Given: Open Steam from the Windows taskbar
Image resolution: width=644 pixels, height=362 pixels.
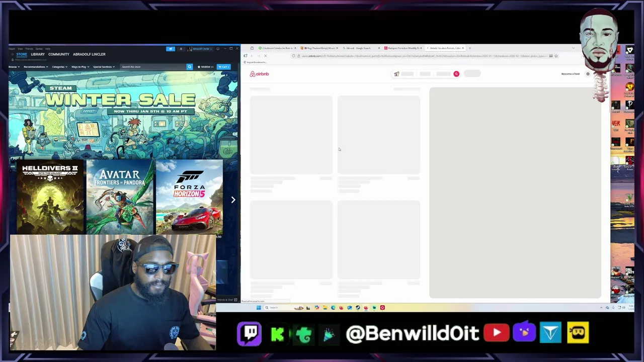Looking at the screenshot, I should tap(358, 308).
